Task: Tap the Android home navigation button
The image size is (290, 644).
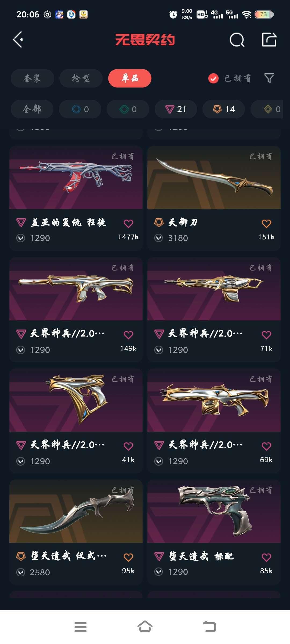Action: 145,627
